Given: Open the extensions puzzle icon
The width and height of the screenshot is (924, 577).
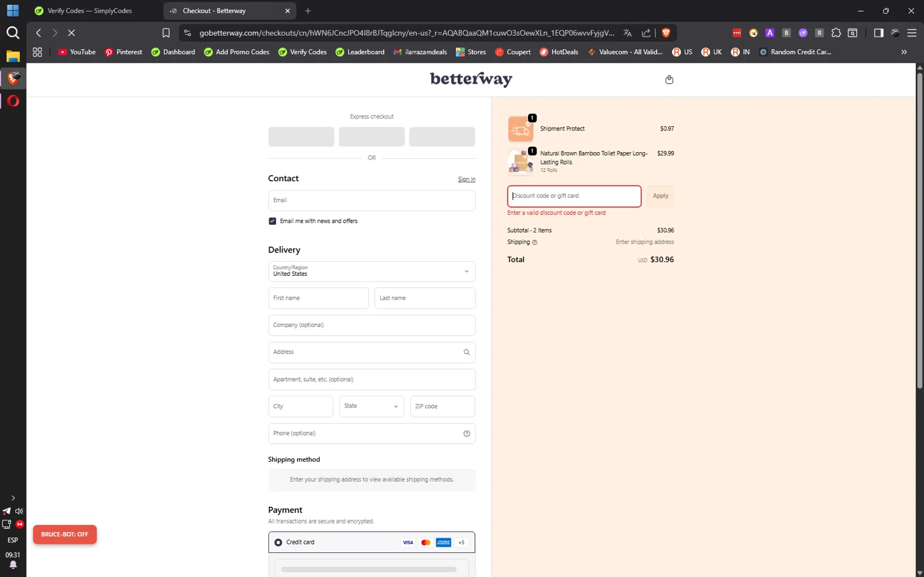Looking at the screenshot, I should tap(836, 33).
